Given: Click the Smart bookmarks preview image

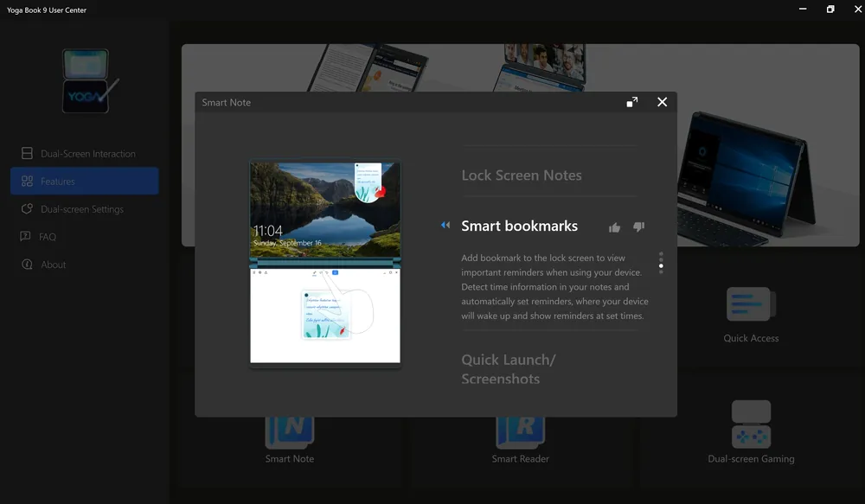Looking at the screenshot, I should click(x=325, y=263).
